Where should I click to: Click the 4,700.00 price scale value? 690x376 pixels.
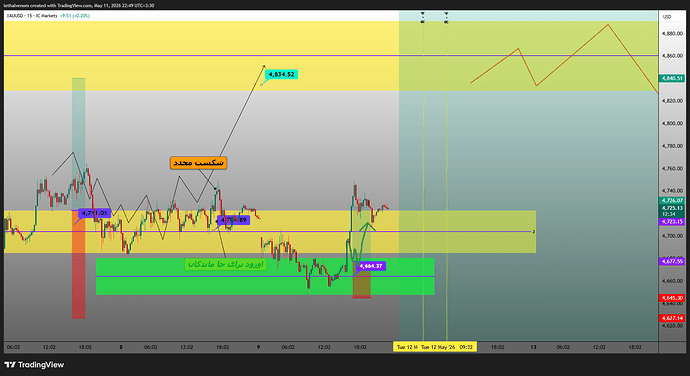point(672,236)
